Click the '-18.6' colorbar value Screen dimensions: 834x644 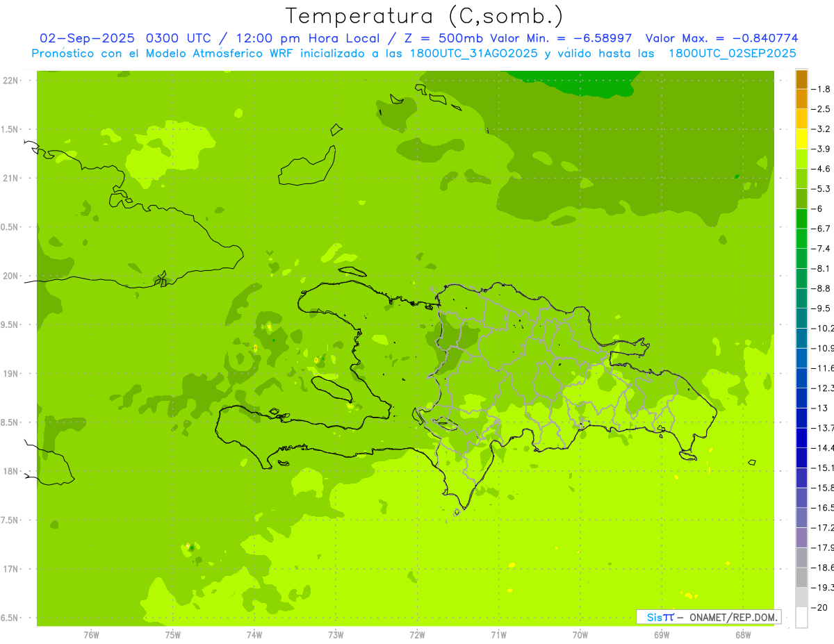[x=821, y=568]
